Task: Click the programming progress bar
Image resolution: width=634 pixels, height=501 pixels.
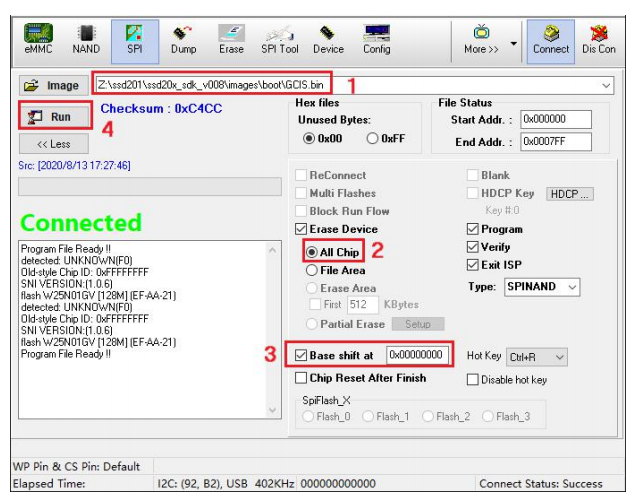Action: (x=150, y=186)
